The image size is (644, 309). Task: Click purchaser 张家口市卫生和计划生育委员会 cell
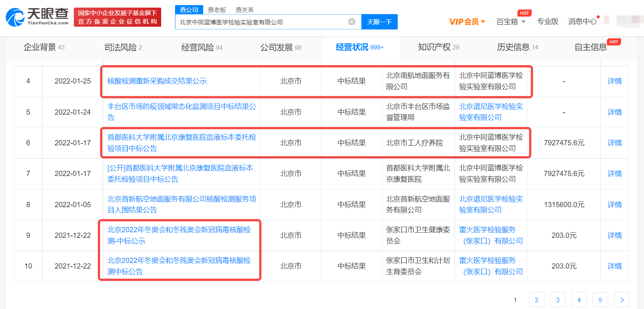coord(418,266)
